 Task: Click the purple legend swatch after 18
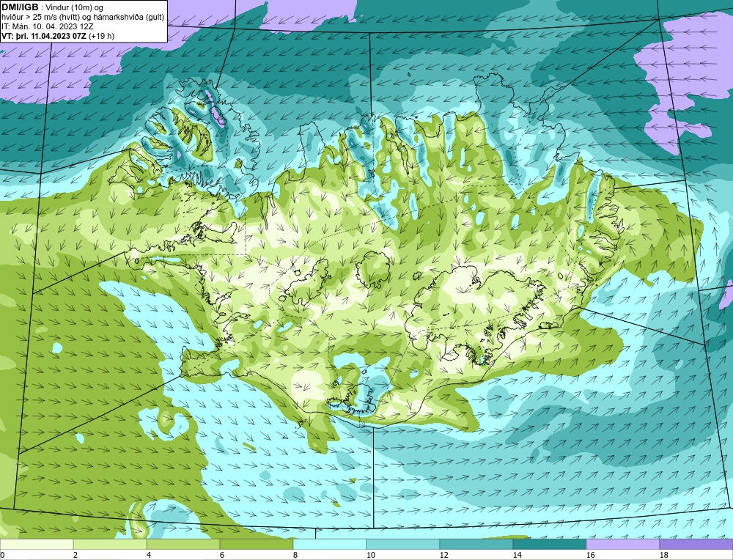696,544
